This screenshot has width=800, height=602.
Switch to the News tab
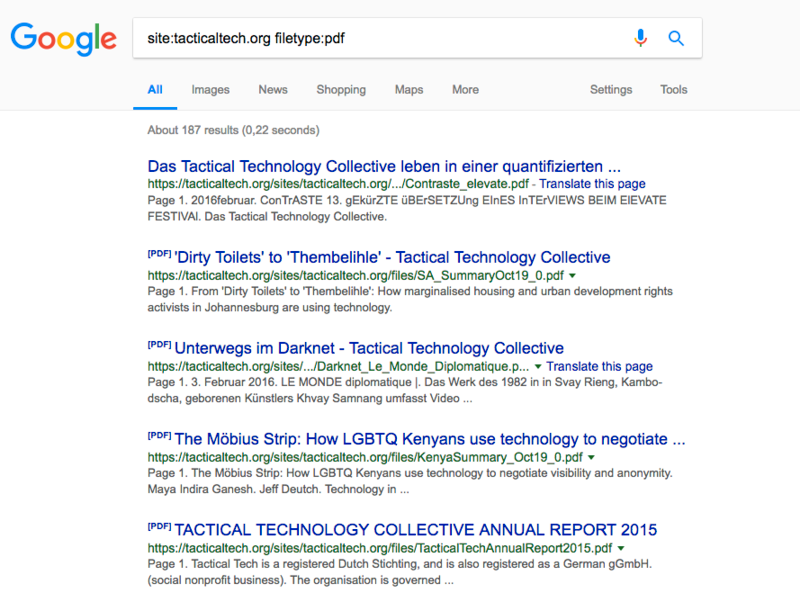[x=273, y=90]
